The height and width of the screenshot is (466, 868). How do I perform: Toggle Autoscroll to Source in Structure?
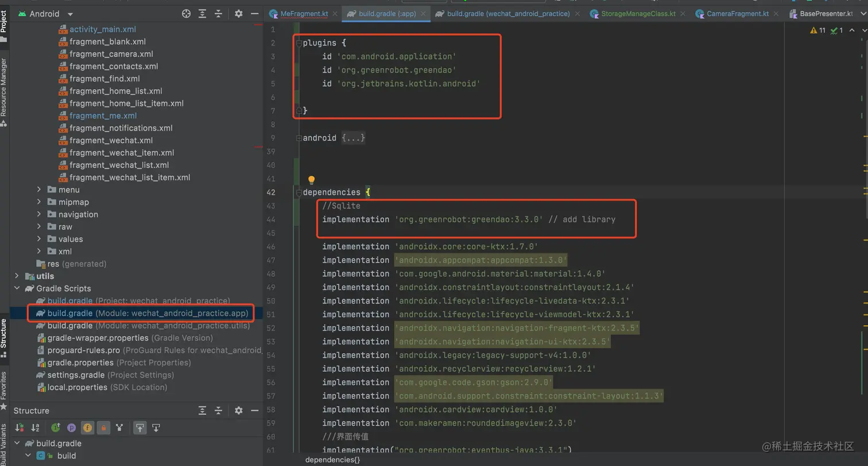coord(139,428)
